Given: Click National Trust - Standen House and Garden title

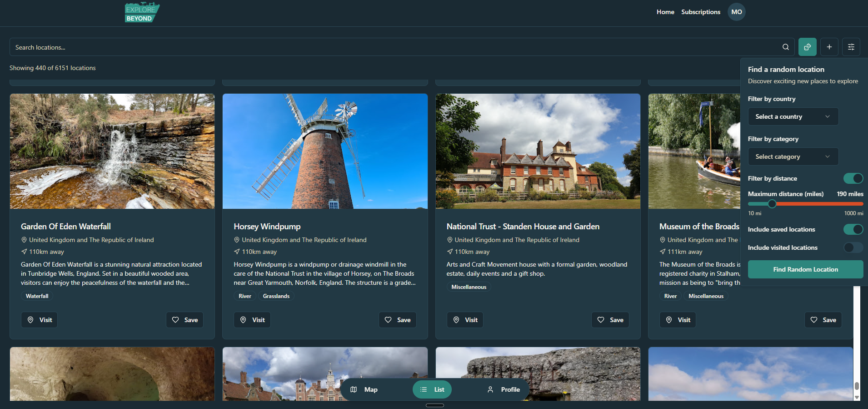Looking at the screenshot, I should click(x=523, y=227).
